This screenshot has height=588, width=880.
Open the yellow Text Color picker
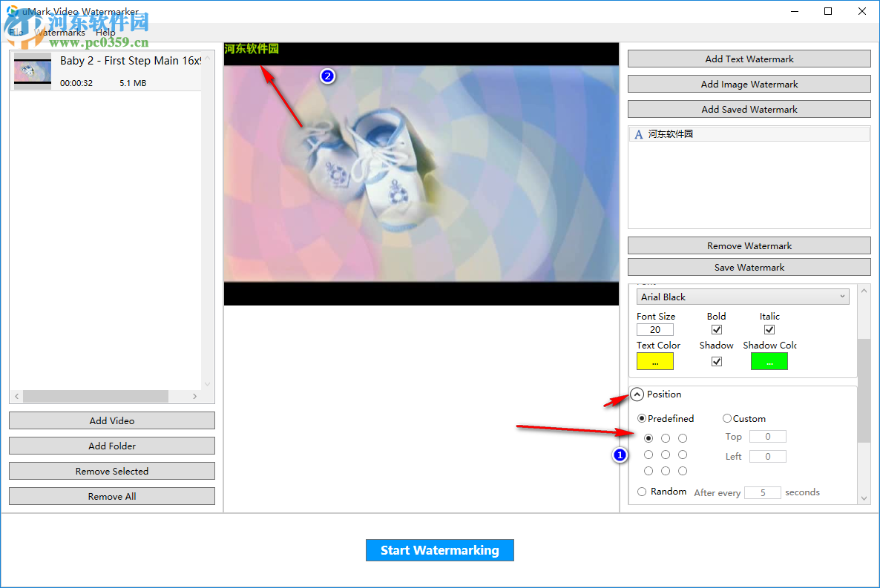[654, 361]
